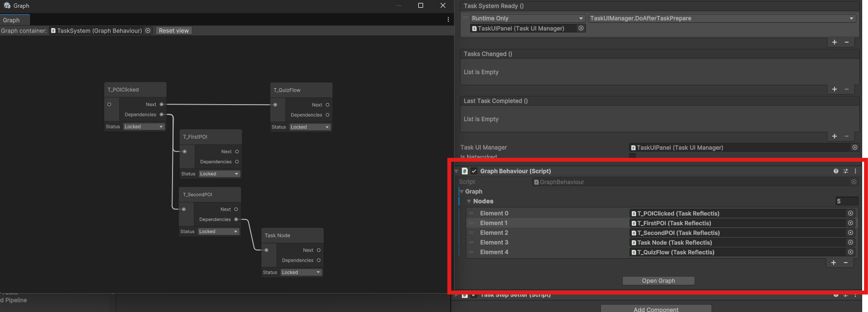Click object picker next to Graph container field
Screen dimensions: 868x312
pyautogui.click(x=148, y=31)
